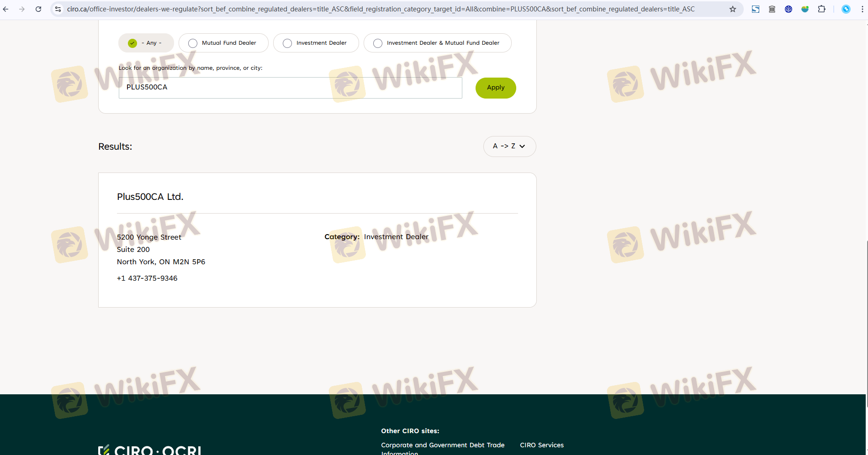868x455 pixels.
Task: Open the CIRO Services footer link
Action: click(x=542, y=445)
